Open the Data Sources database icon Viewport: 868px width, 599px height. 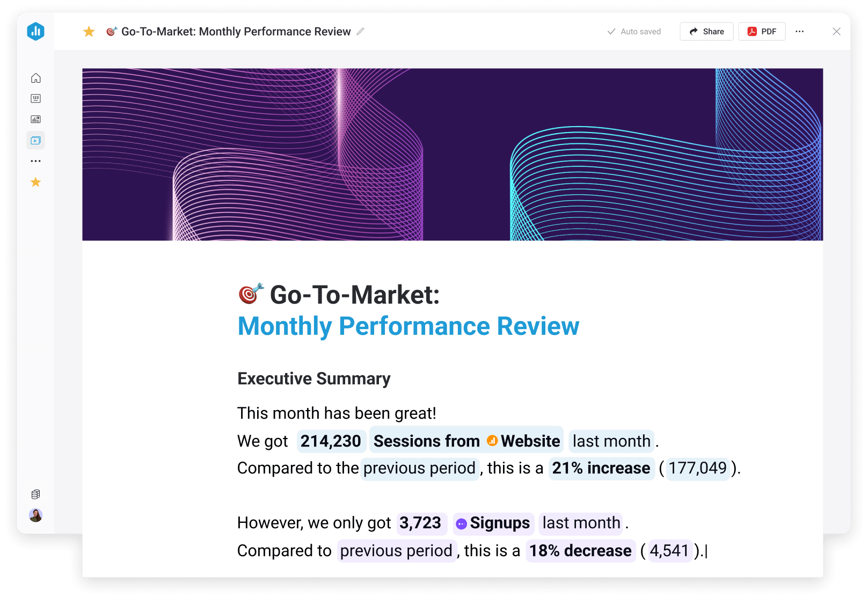click(x=35, y=494)
